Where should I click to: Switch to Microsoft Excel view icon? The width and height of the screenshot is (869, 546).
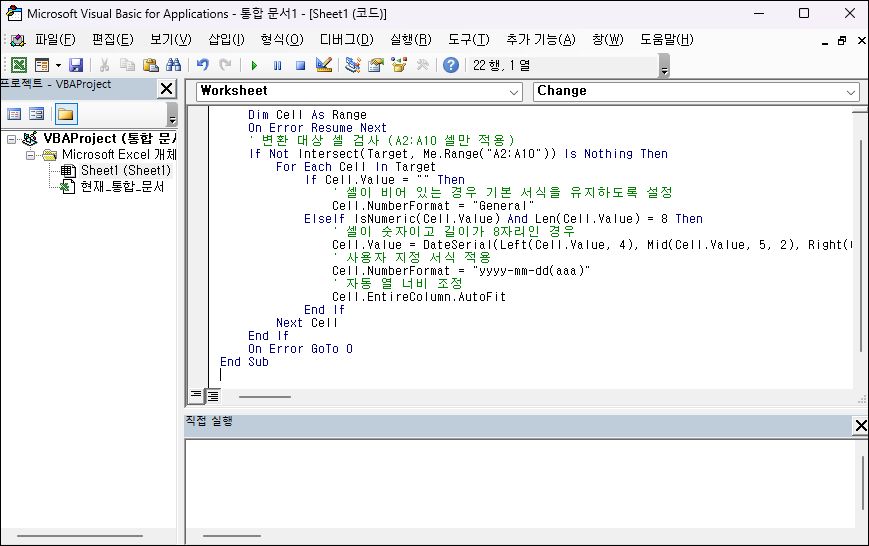point(19,65)
